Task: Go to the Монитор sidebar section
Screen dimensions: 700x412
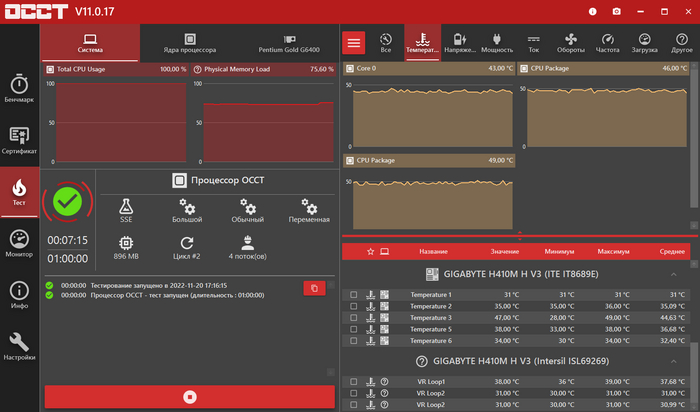Action: (x=19, y=244)
